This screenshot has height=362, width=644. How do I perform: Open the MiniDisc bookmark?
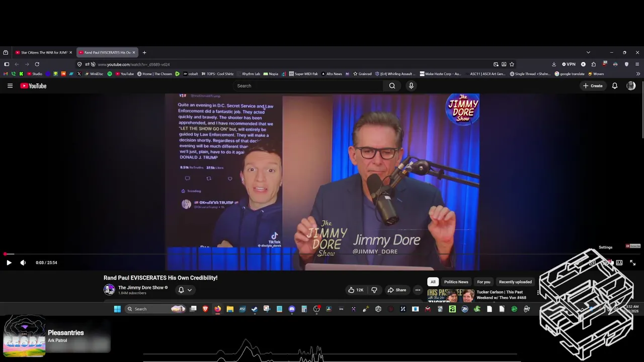tap(94, 74)
